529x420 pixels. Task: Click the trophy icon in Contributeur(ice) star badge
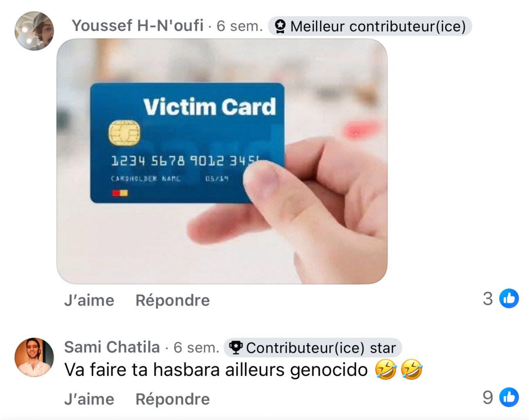(x=236, y=347)
